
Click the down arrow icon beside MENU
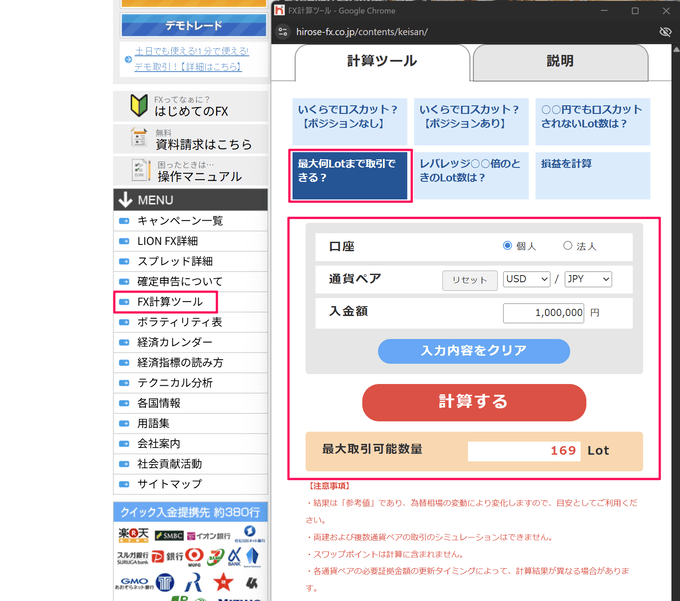pos(125,200)
